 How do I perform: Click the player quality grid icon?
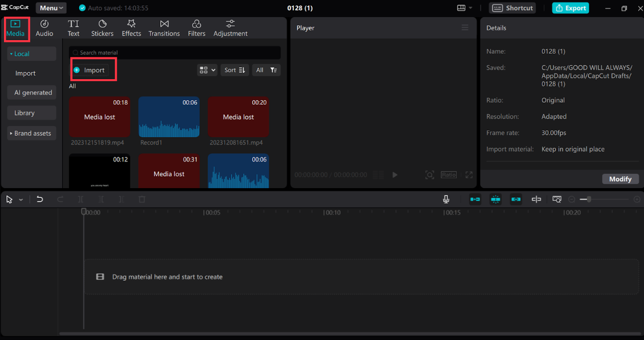[378, 175]
